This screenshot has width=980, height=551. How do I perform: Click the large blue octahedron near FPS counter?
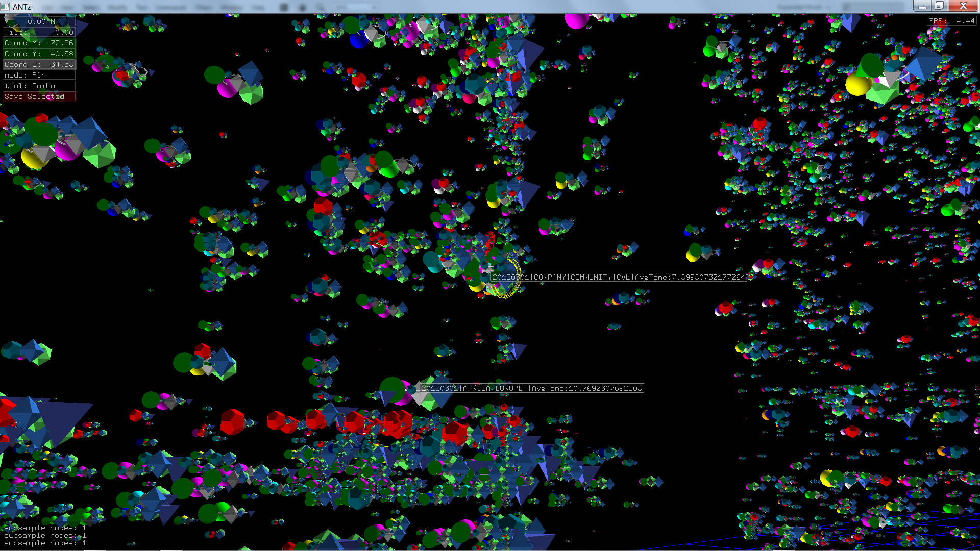(x=922, y=62)
